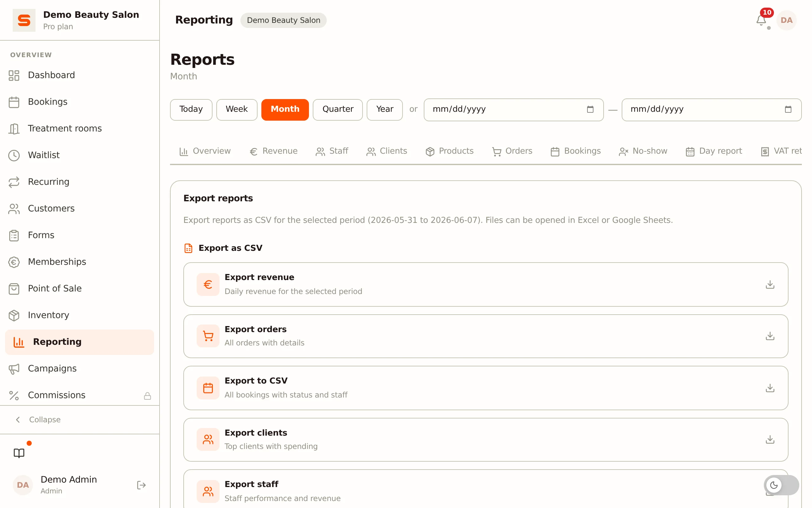Click the Waitlist clock icon
The image size is (812, 508).
[14, 155]
